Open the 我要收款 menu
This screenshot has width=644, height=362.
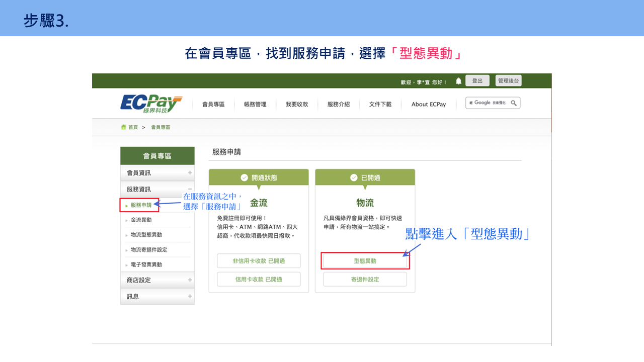[x=297, y=105]
